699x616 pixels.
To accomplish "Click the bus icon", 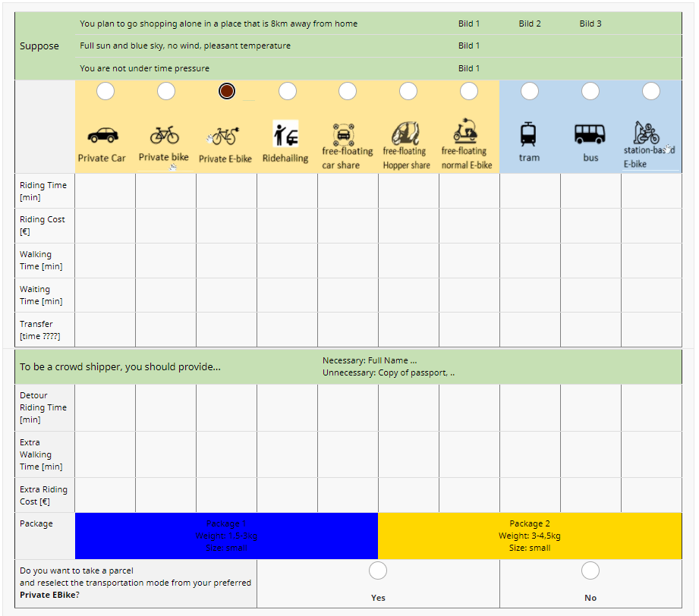I will [x=590, y=134].
